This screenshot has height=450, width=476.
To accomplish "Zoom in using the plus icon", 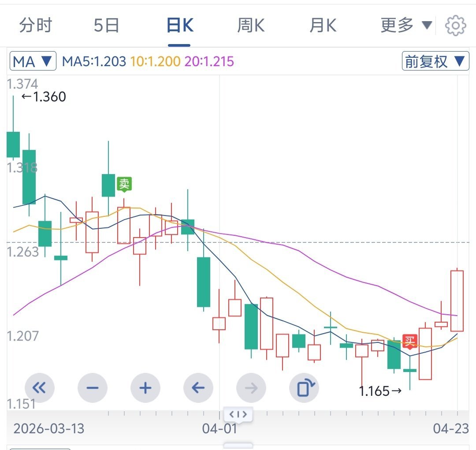I will tap(145, 388).
